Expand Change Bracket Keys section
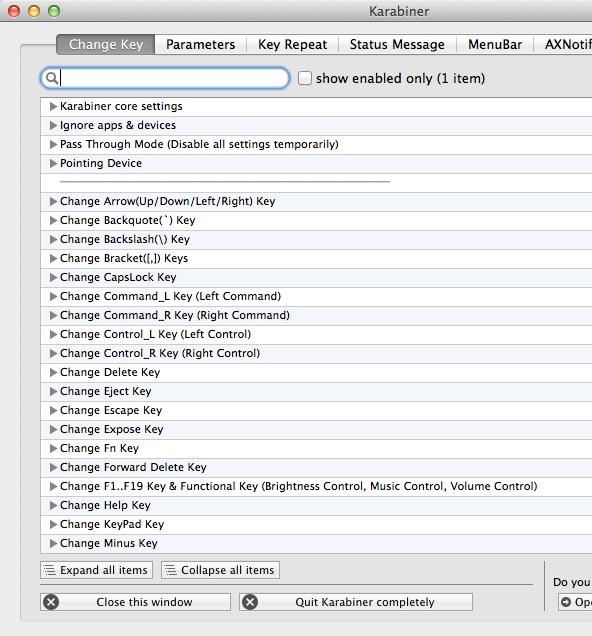592x636 pixels. (53, 258)
